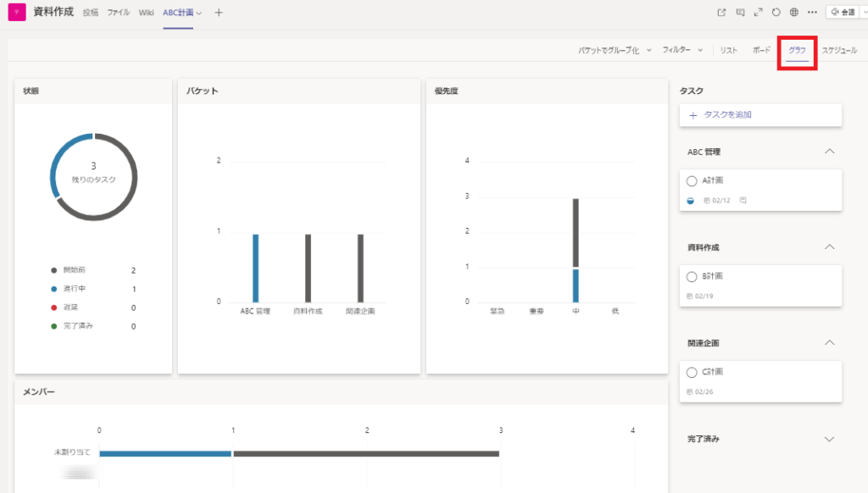Screen dimensions: 868x493
Task: Open the フィルター dropdown
Action: [682, 51]
